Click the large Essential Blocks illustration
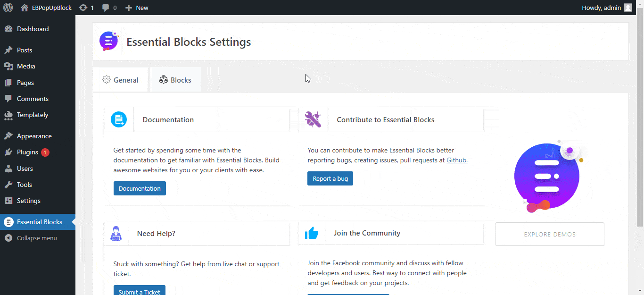 point(549,176)
